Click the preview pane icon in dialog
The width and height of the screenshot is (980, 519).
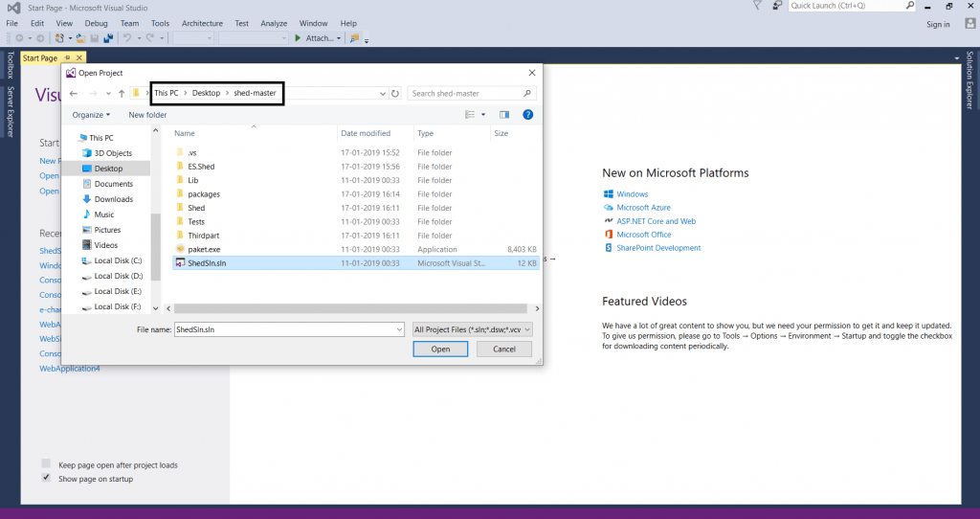click(504, 115)
